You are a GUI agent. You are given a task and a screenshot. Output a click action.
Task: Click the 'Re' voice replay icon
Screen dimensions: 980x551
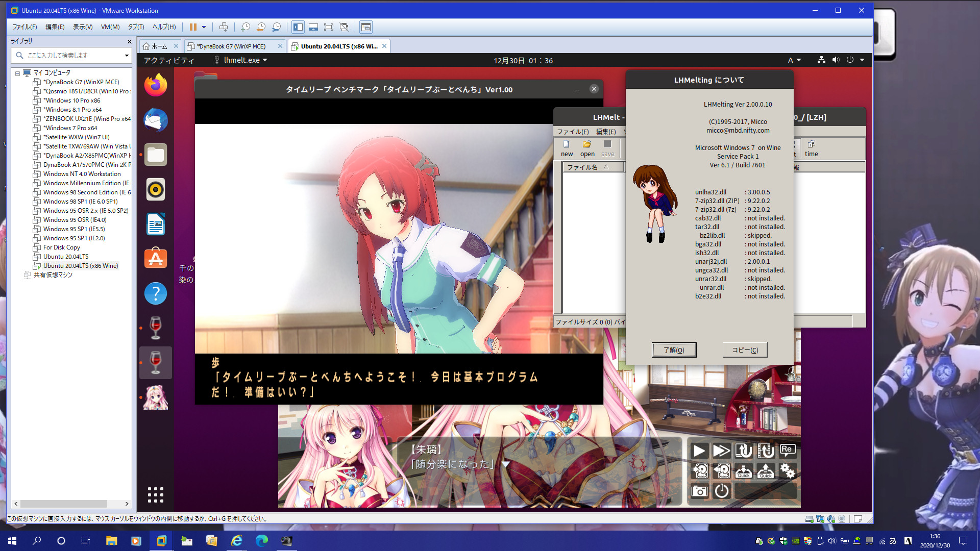(x=787, y=450)
